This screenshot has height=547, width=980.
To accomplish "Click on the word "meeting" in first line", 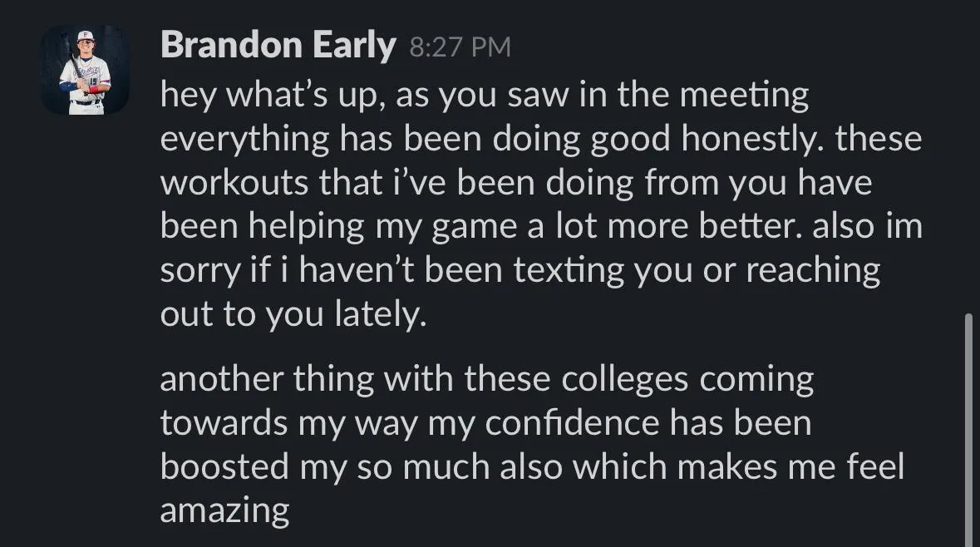I will click(x=744, y=96).
